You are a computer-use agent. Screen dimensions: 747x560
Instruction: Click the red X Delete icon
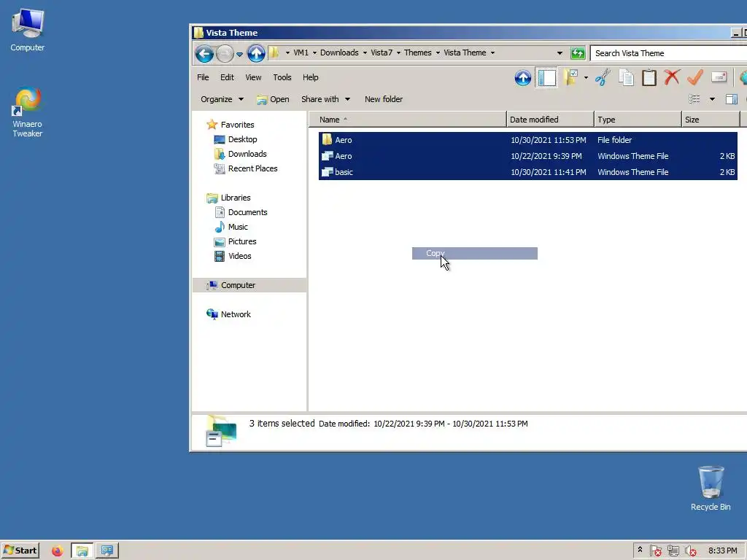672,77
